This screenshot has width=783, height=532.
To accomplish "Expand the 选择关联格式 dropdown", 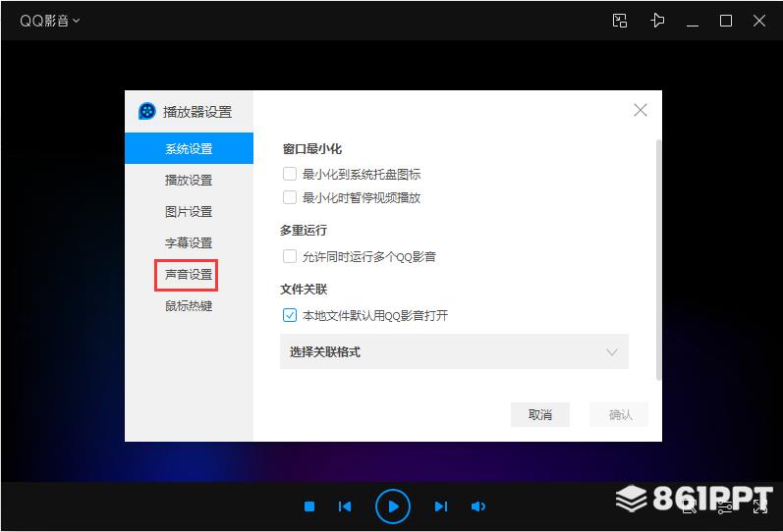I will [454, 351].
